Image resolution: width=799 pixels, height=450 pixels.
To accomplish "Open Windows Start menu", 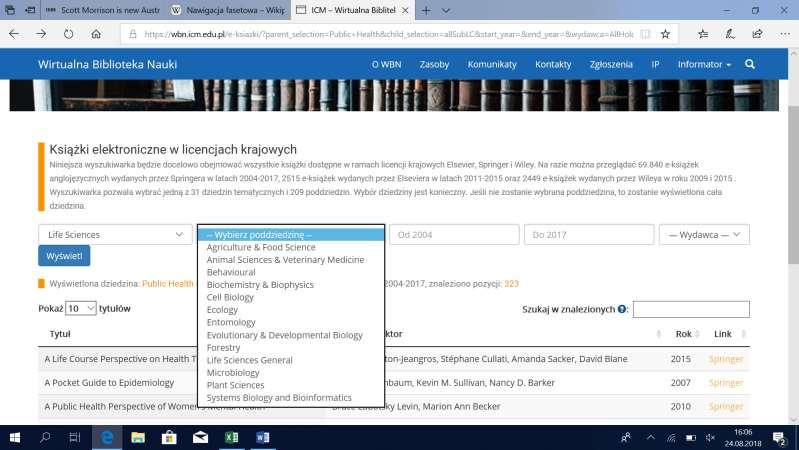I will tap(15, 437).
